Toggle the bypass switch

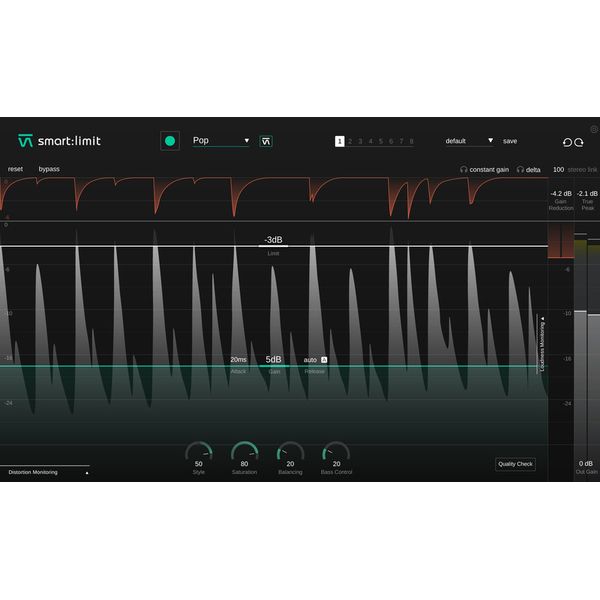[49, 169]
